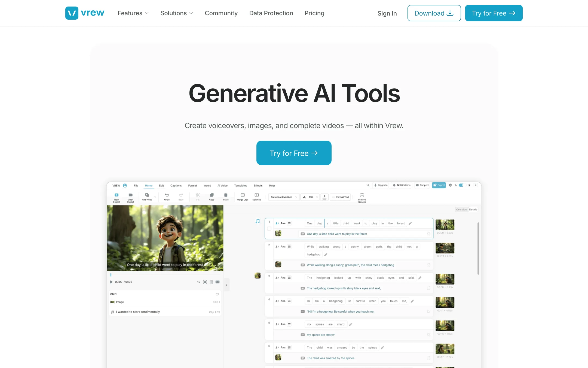Open the Add Video dropdown arrow
The width and height of the screenshot is (588, 368).
(155, 197)
